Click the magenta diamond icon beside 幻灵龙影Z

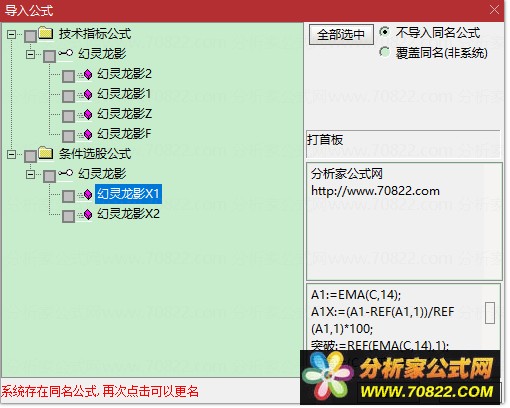[88, 114]
